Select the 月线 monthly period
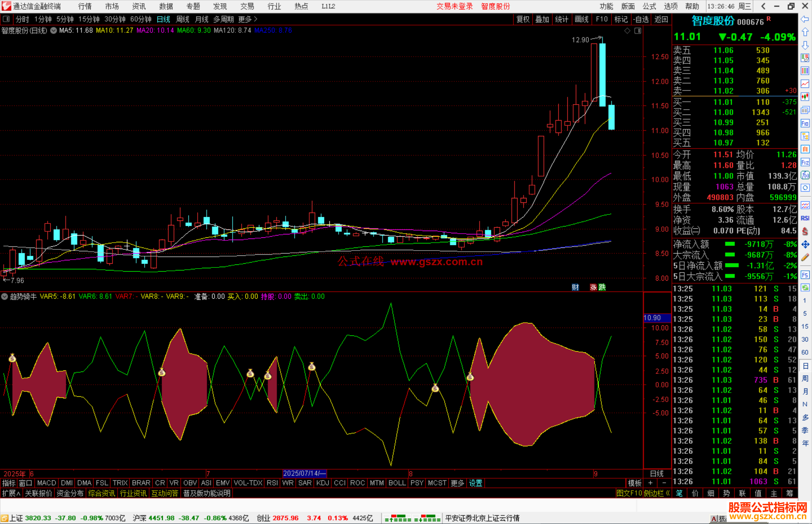 [201, 19]
